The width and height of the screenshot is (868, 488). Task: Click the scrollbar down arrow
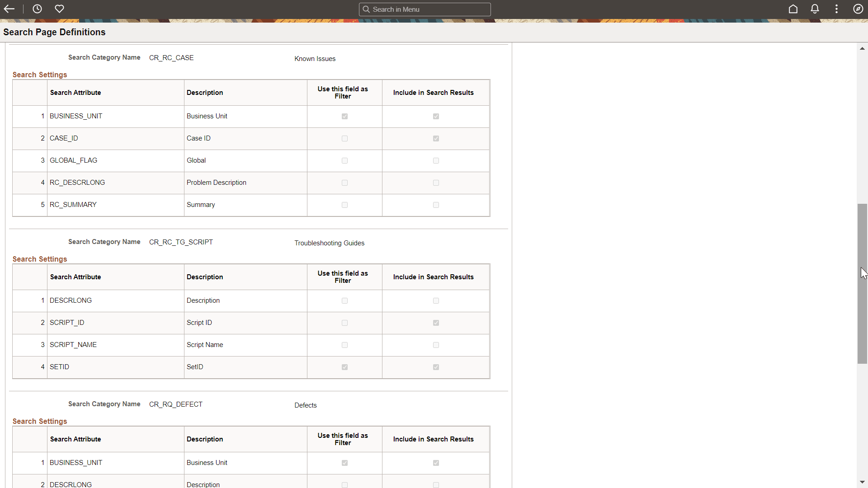[x=862, y=481]
